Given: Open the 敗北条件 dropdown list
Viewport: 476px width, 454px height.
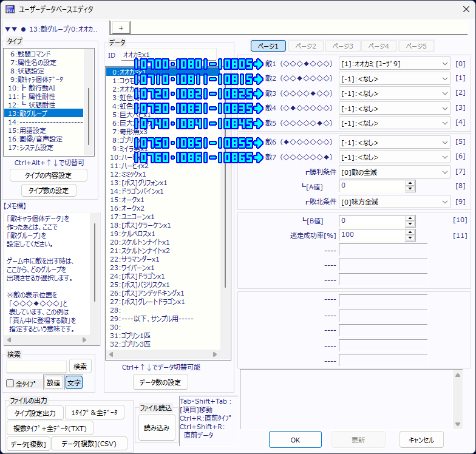Looking at the screenshot, I should point(444,202).
